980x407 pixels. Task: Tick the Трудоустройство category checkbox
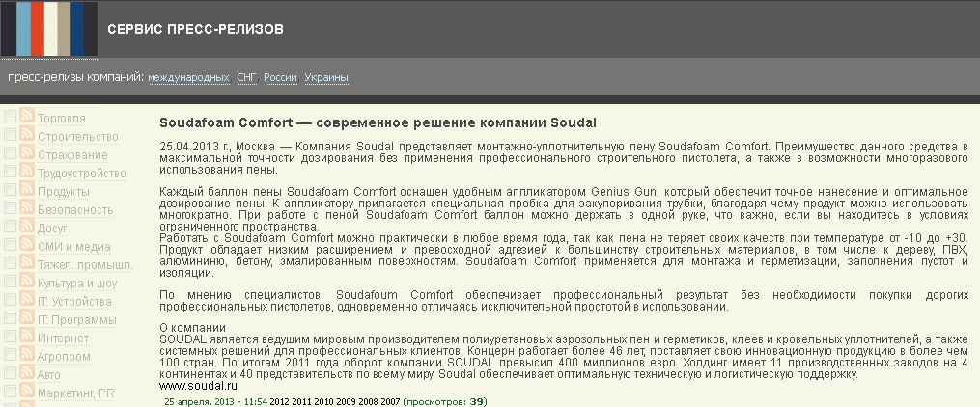10,171
